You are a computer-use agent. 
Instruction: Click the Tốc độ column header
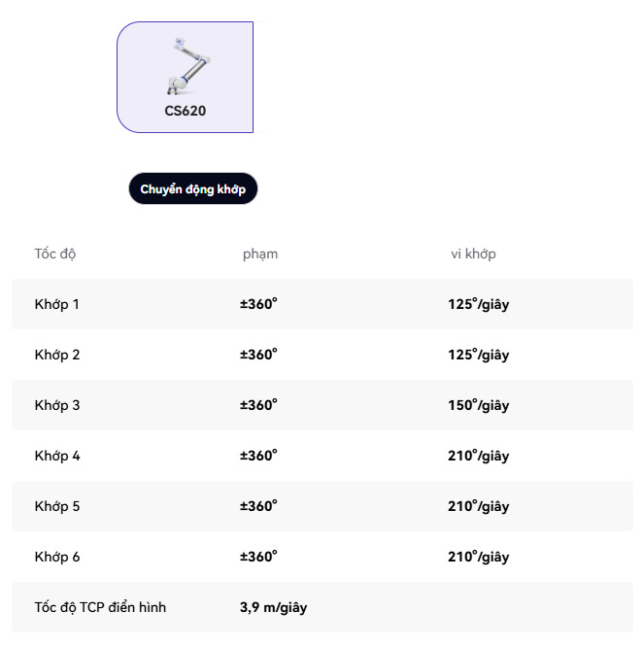tap(55, 255)
